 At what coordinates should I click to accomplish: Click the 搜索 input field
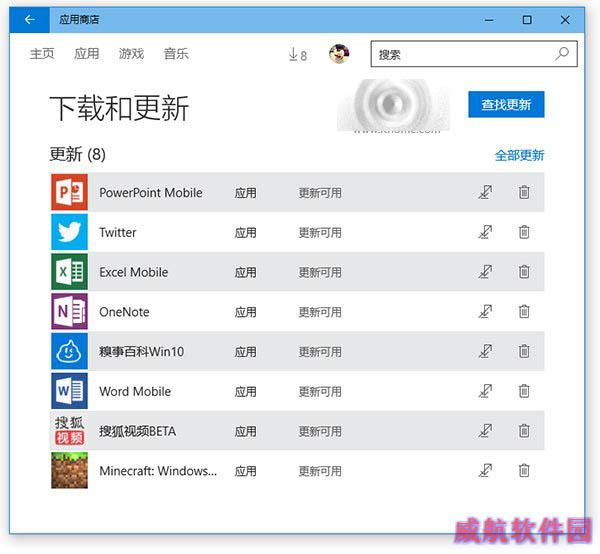(x=474, y=54)
